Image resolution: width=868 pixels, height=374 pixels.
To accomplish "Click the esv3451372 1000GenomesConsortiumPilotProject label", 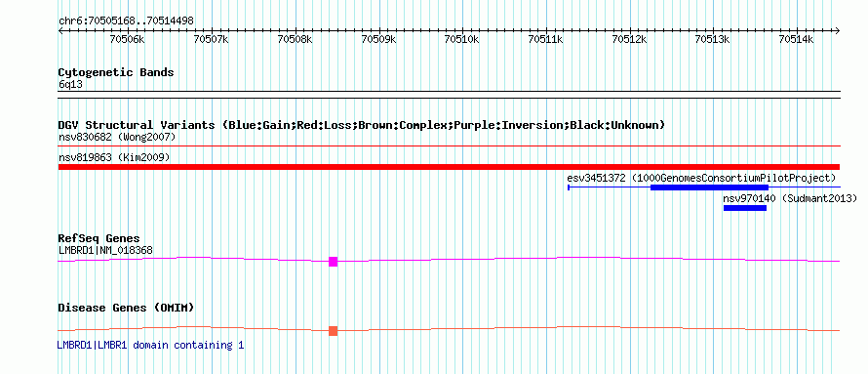I will 701,178.
